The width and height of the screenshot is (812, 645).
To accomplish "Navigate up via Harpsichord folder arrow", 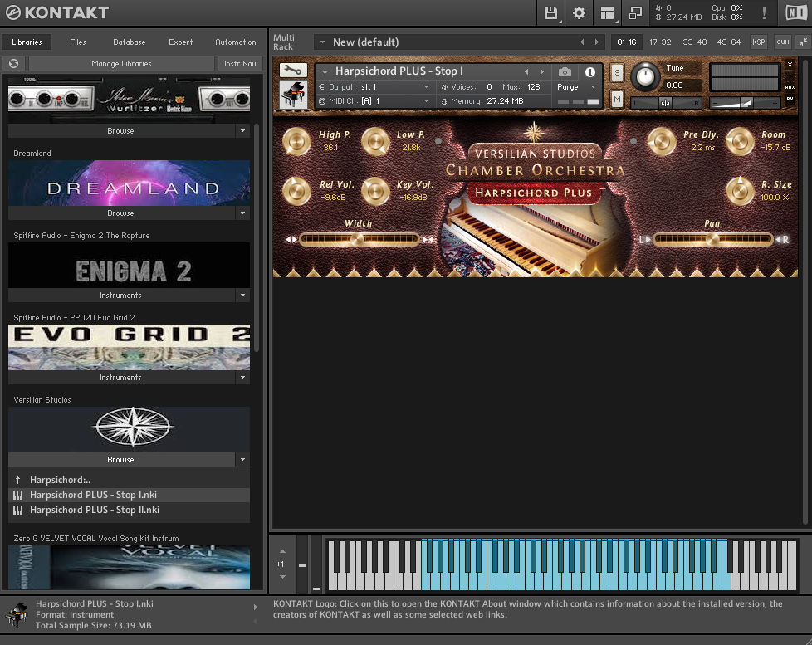I will click(x=17, y=480).
